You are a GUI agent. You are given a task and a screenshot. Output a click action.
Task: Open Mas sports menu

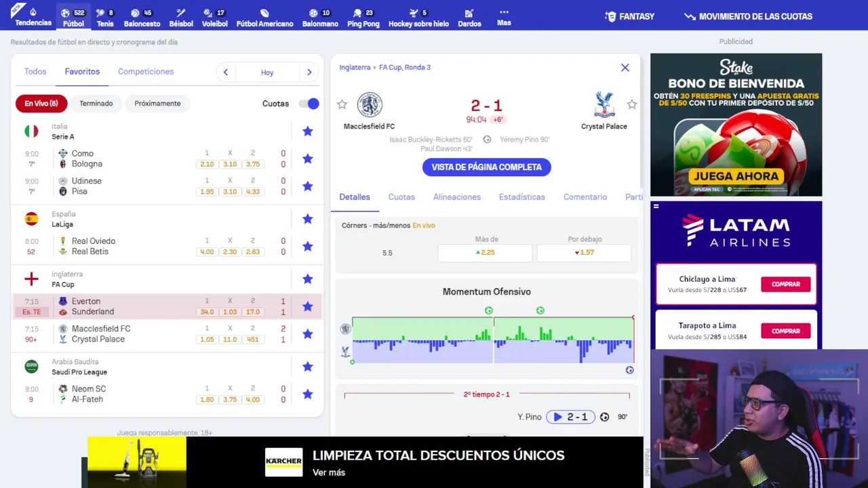[x=504, y=17]
